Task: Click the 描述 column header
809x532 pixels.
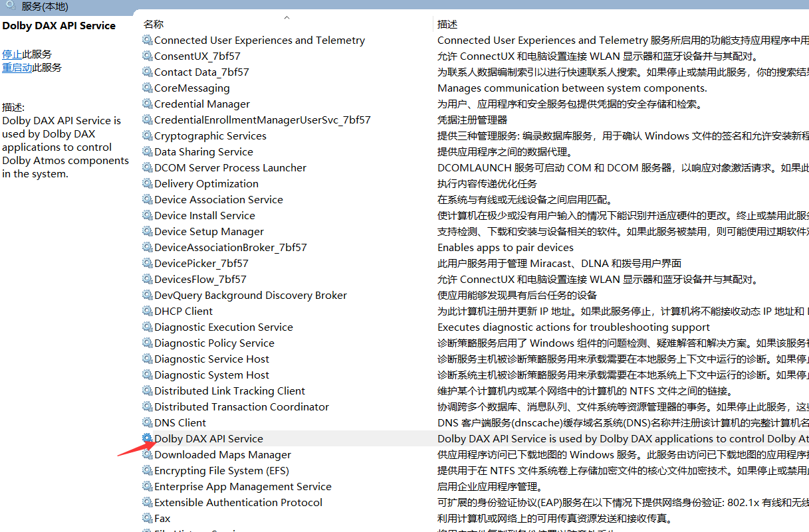Action: pos(447,25)
